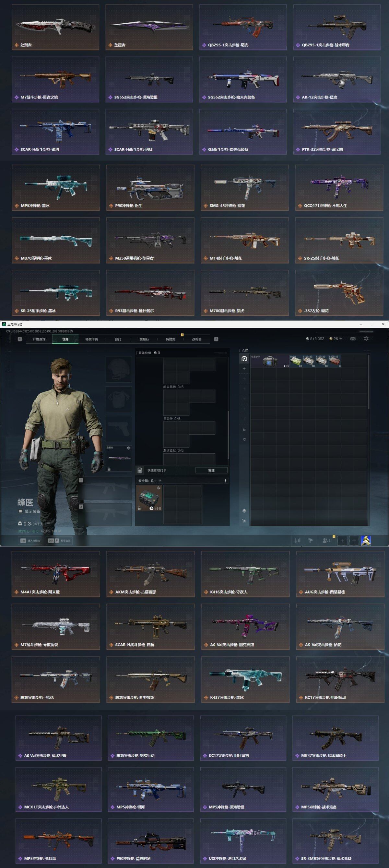Click the Ctrl F 转移全部 button

tap(59, 540)
